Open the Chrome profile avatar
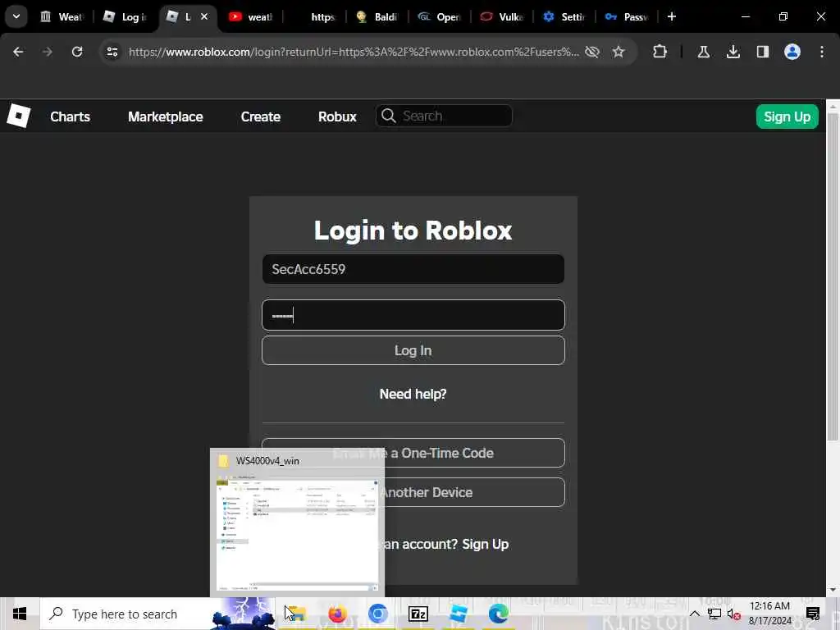 coord(792,52)
